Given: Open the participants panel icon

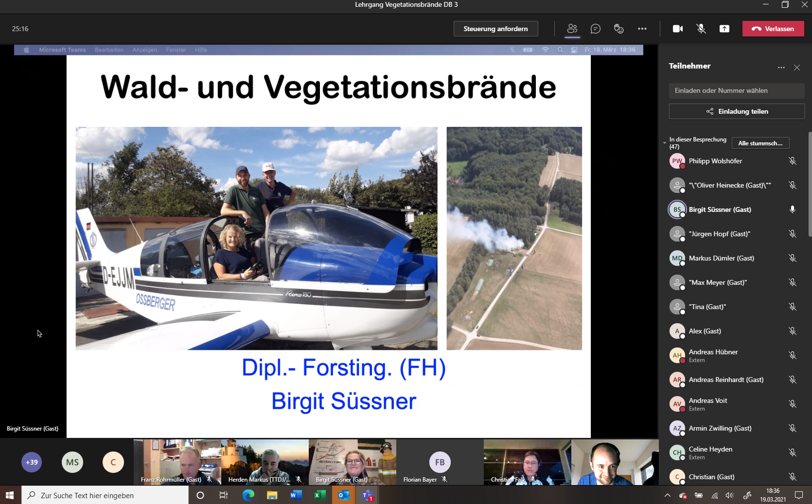Looking at the screenshot, I should (x=572, y=29).
